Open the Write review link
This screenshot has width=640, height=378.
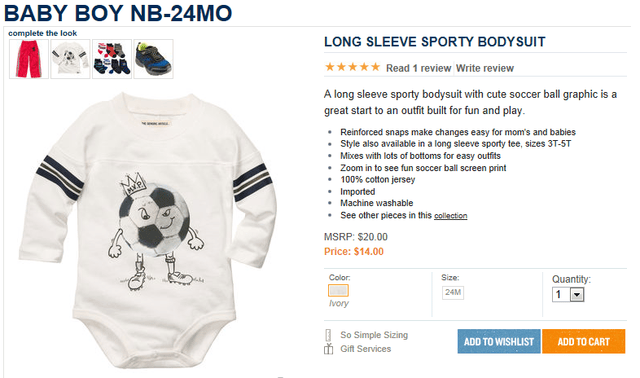[485, 68]
